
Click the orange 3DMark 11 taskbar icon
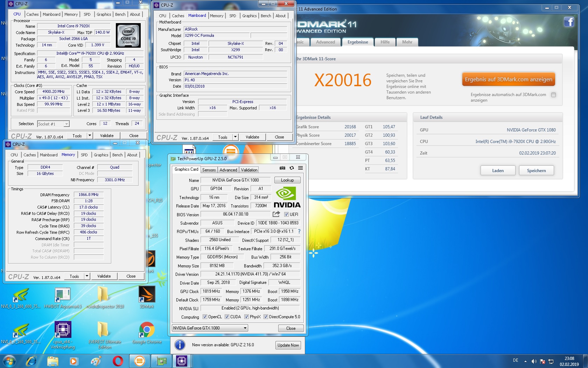click(139, 361)
